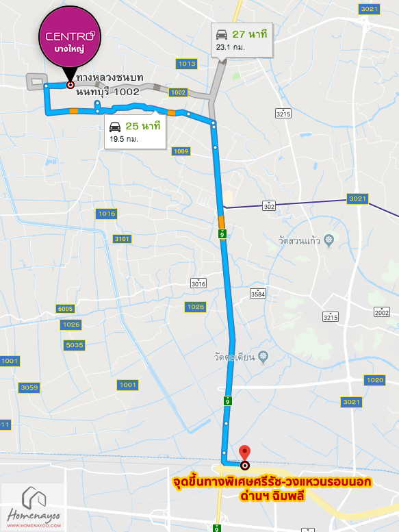
Task: Click the car icon in 25 นาที box
Action: pos(115,127)
